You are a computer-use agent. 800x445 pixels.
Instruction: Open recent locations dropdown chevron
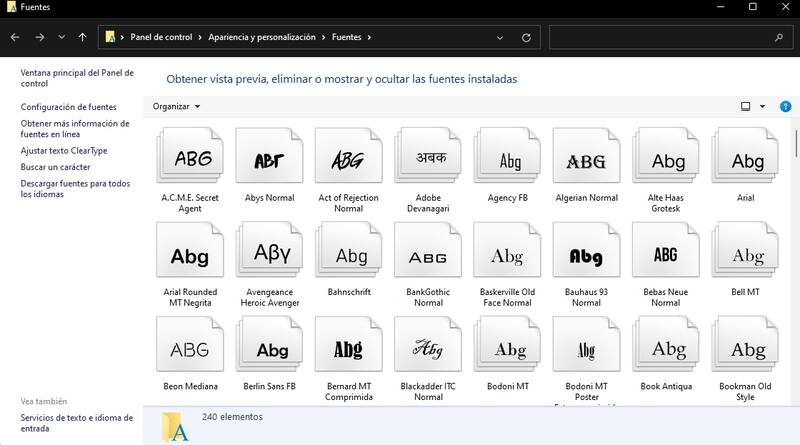(x=61, y=37)
